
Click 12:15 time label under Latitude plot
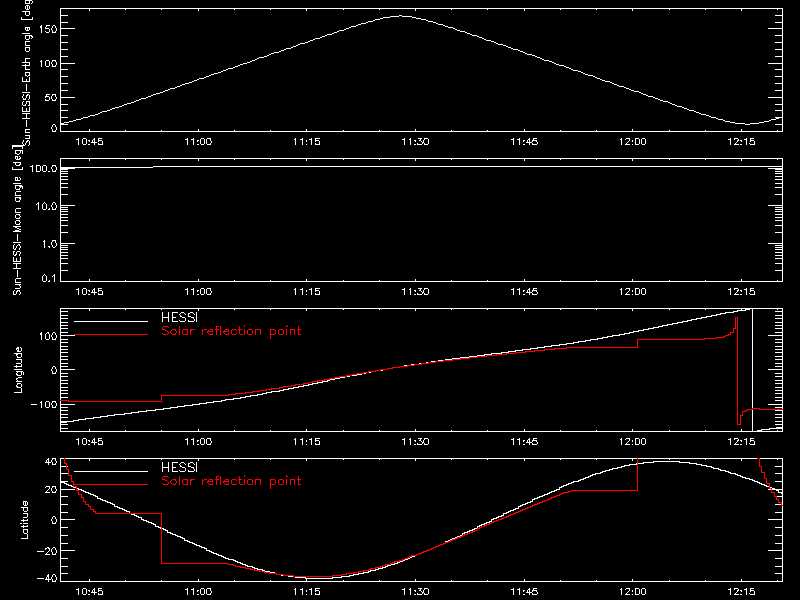point(741,592)
